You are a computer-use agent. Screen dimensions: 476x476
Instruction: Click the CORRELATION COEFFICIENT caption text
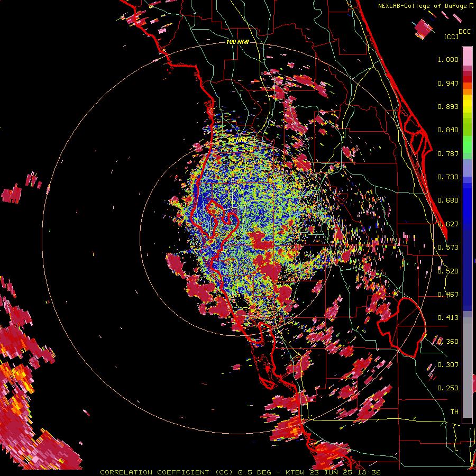click(x=154, y=472)
